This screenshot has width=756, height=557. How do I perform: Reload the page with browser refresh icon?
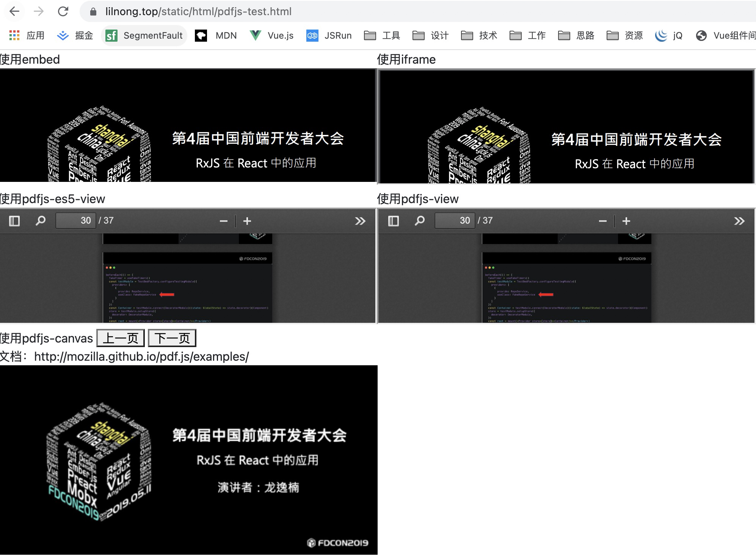pos(63,11)
